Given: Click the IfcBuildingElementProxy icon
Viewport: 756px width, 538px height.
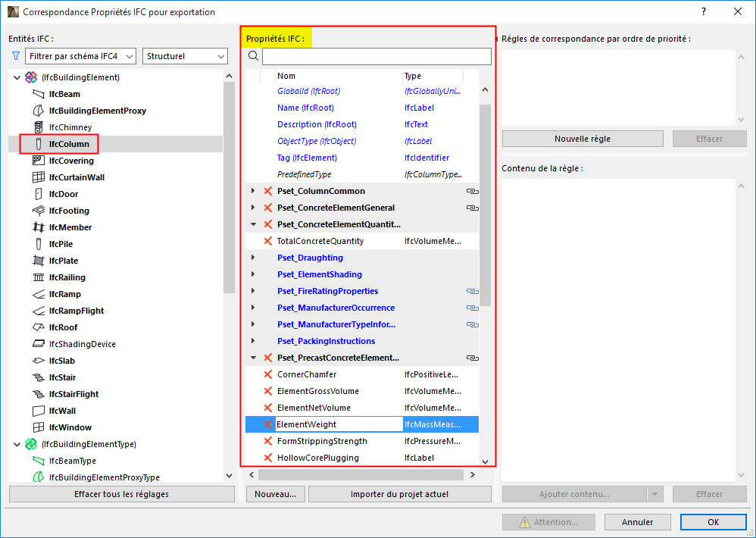Looking at the screenshot, I should pos(39,111).
